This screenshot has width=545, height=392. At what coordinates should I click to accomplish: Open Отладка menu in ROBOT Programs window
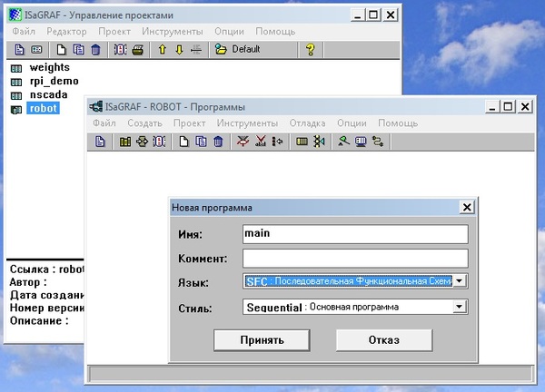tap(307, 122)
